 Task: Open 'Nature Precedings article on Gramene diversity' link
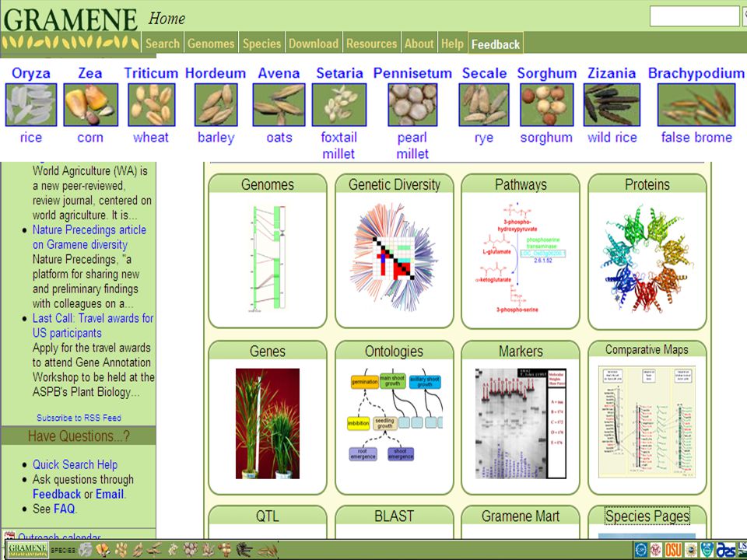(89, 237)
